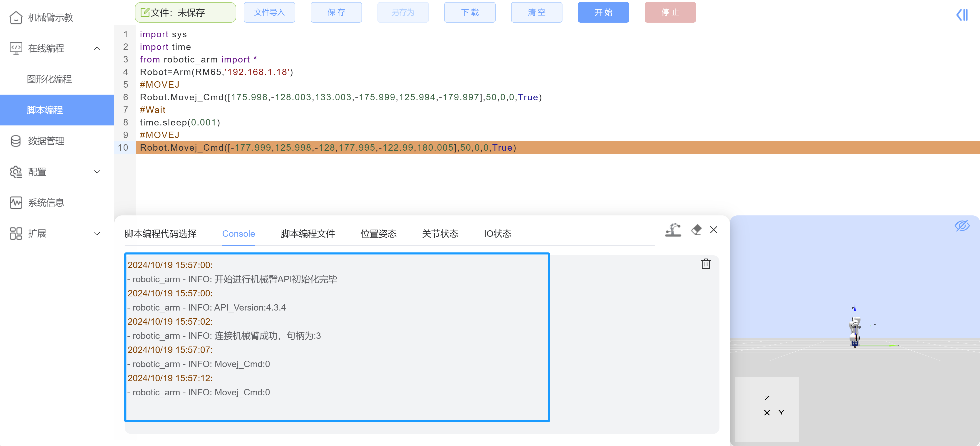
Task: Open 数据管理 from the sidebar
Action: 46,141
